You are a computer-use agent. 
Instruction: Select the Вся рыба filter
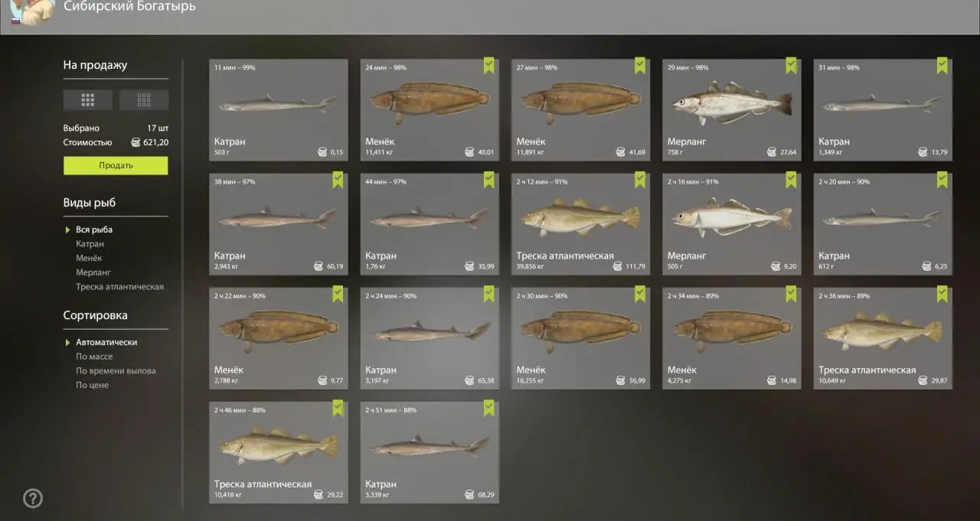(x=94, y=230)
